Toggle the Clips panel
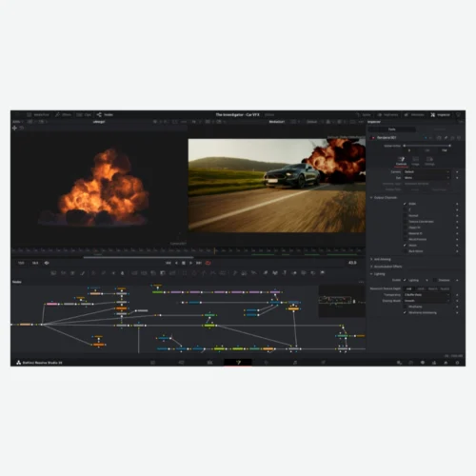476x476 pixels. tap(84, 114)
